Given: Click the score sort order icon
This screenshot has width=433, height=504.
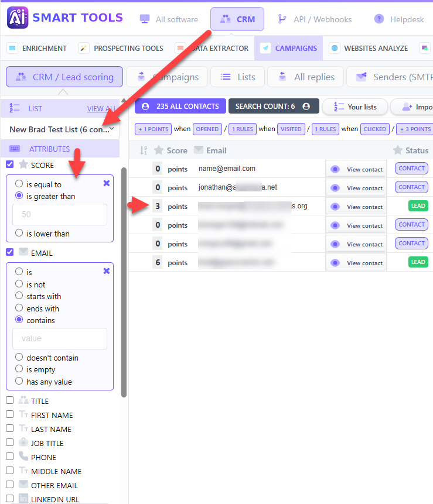Looking at the screenshot, I should (144, 150).
